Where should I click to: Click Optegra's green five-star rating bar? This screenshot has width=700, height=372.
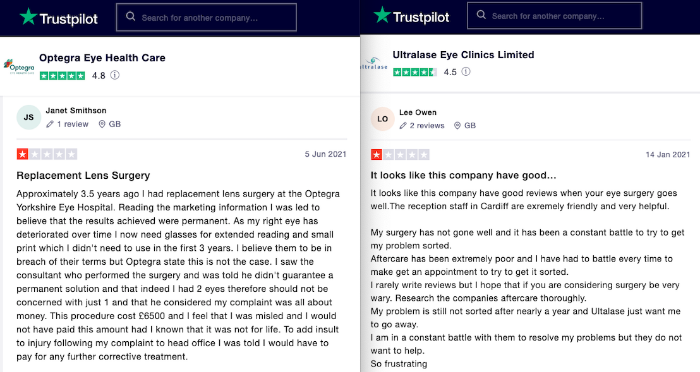(x=62, y=75)
